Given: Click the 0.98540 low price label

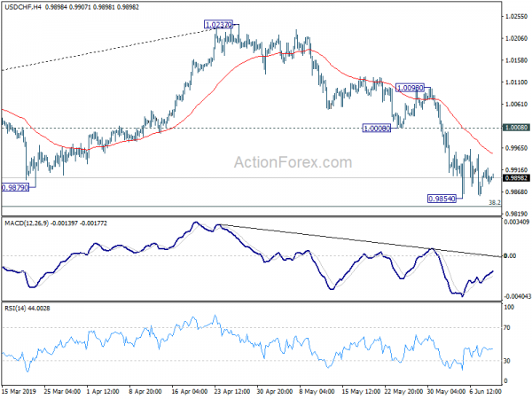Looking at the screenshot, I should (x=442, y=199).
